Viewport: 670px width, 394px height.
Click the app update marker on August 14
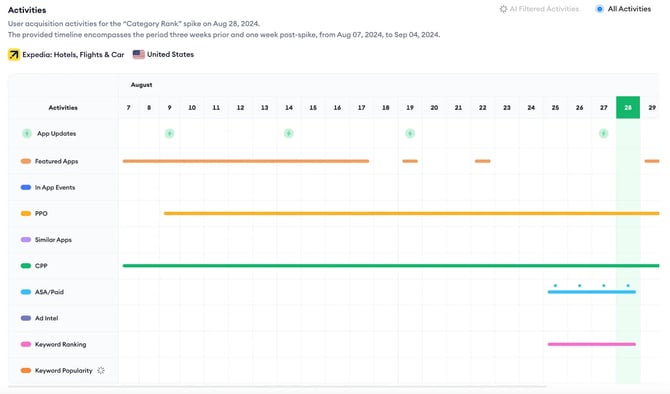[x=289, y=133]
